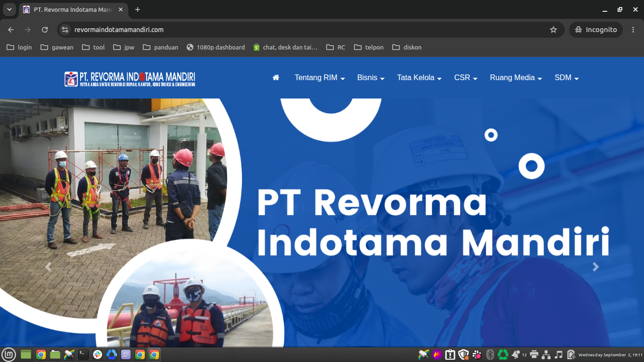Open Chrome's three-dot menu
The height and width of the screenshot is (362, 644).
[x=633, y=30]
